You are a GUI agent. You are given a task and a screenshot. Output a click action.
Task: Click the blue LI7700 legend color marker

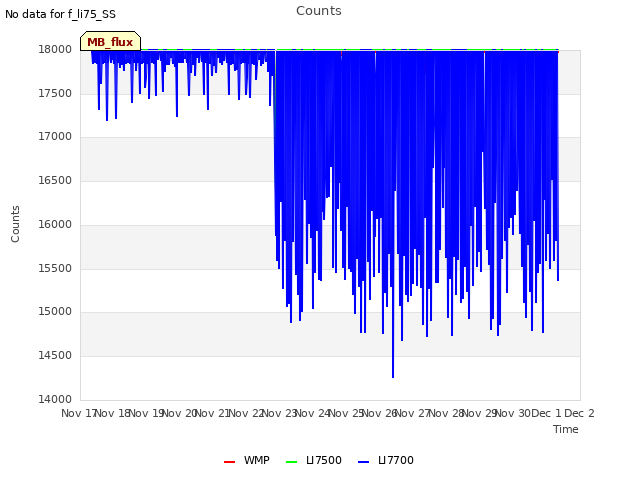[363, 462]
